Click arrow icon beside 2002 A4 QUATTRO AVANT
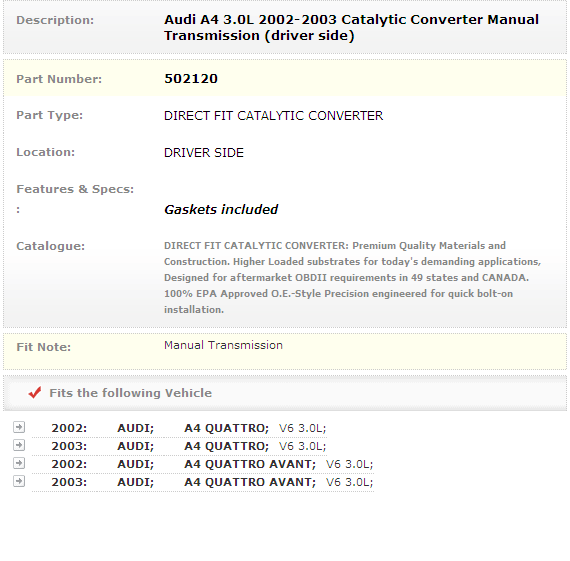 tap(19, 463)
